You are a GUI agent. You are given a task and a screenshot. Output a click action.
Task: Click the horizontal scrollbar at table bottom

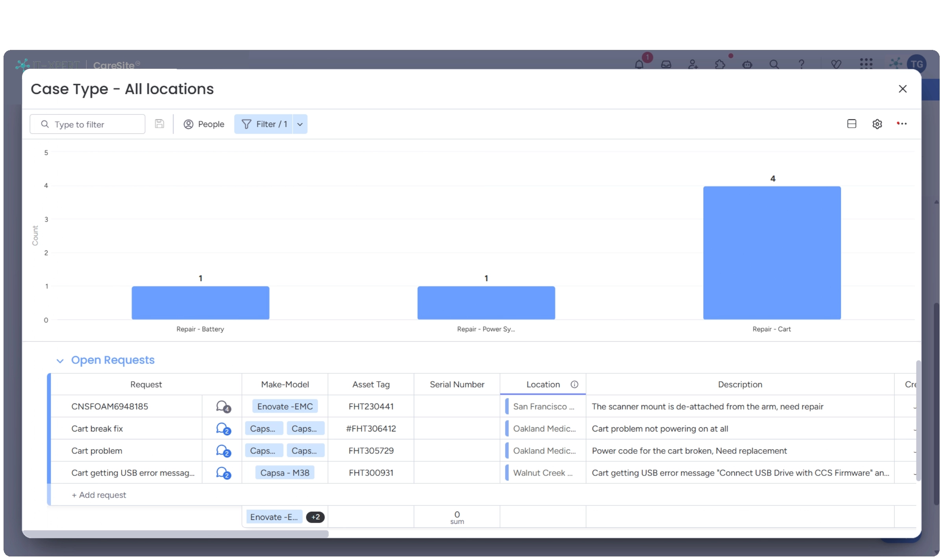(175, 534)
